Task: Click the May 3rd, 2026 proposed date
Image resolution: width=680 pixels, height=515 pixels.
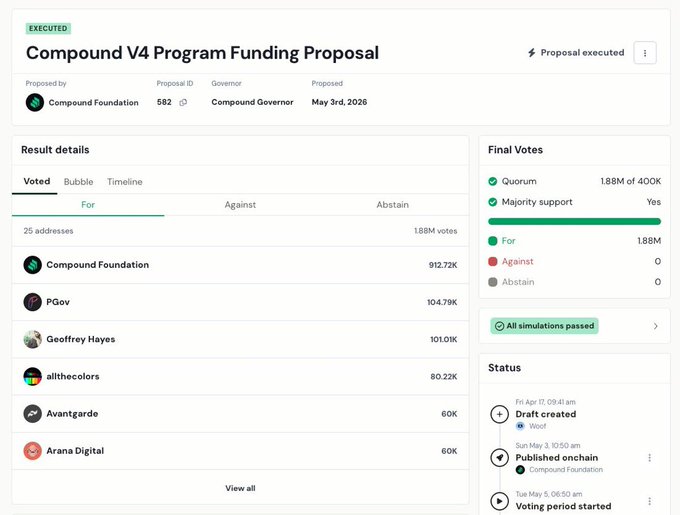Action: [x=339, y=102]
